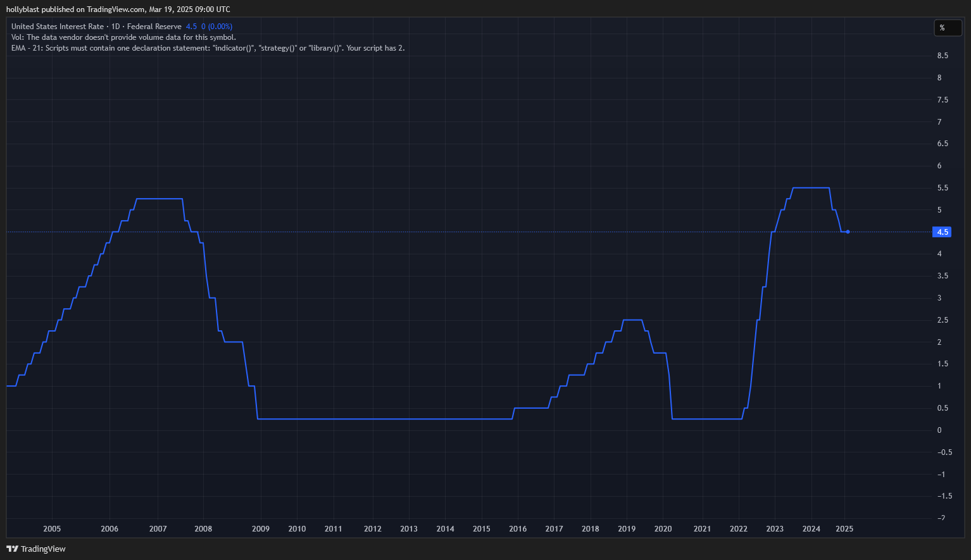Click the 4.5 current price label
The image size is (971, 560).
tap(942, 232)
